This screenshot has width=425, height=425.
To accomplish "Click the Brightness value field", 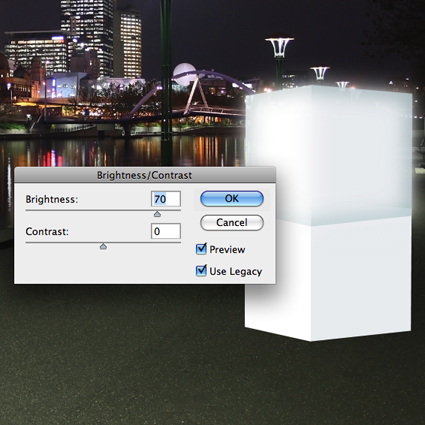I will click(x=166, y=199).
